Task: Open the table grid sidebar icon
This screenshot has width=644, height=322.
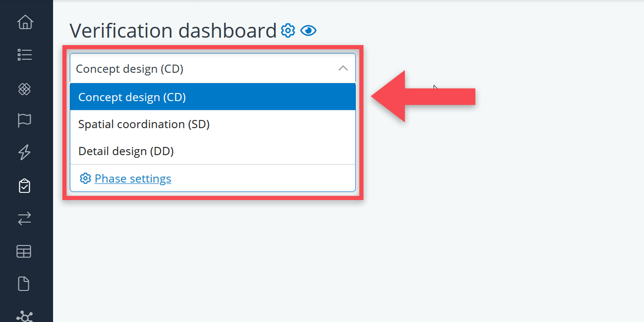Action: 24,252
